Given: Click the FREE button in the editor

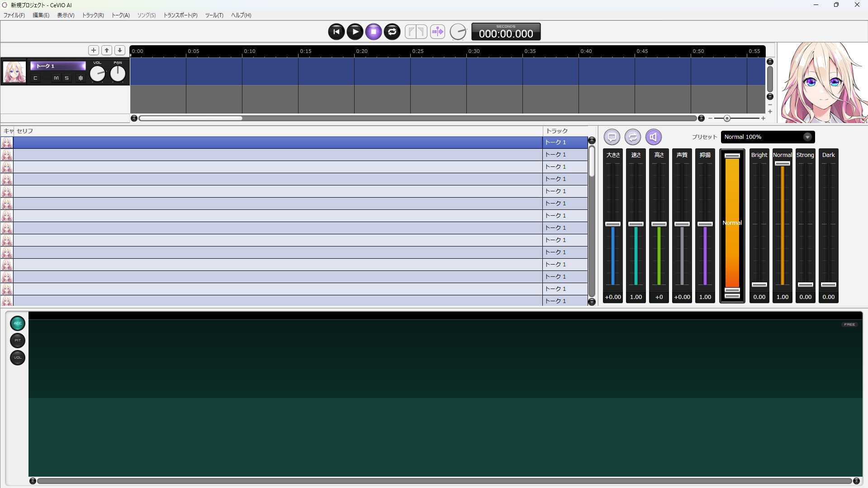Looking at the screenshot, I should 849,324.
